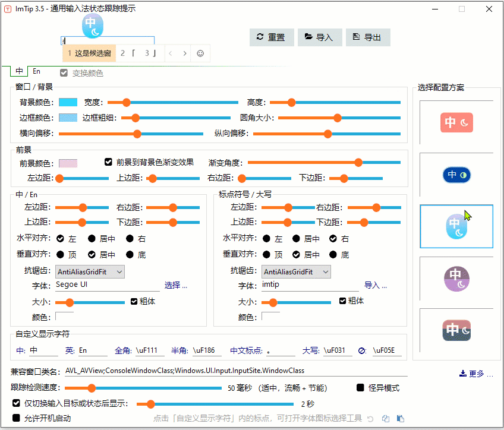
Task: Click the paste icon in the bottom-right corner
Action: coord(400,419)
